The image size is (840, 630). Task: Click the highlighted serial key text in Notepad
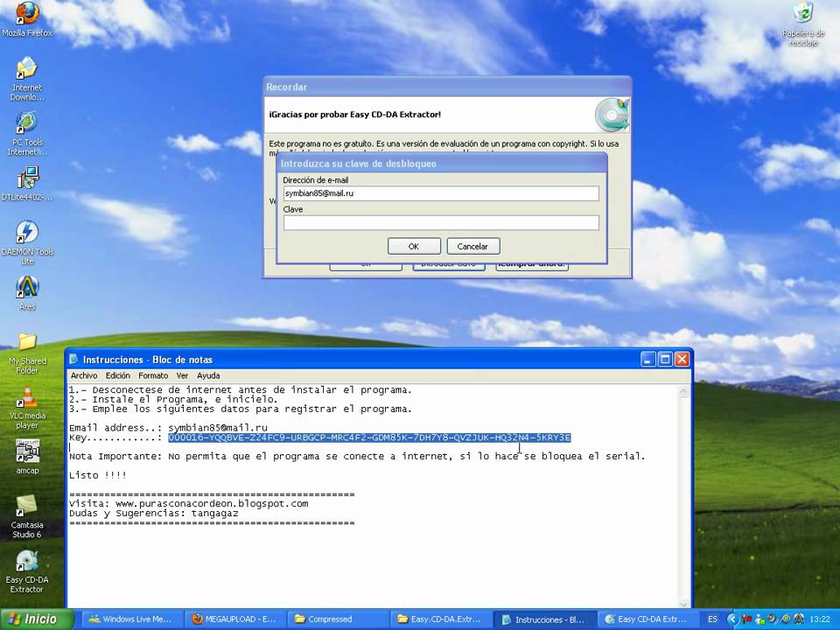369,437
